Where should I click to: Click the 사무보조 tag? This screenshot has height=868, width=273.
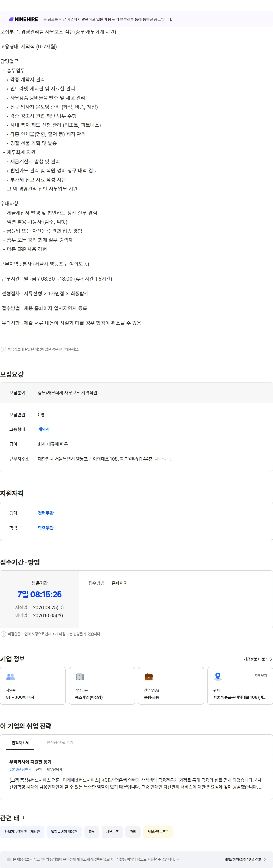(x=112, y=832)
